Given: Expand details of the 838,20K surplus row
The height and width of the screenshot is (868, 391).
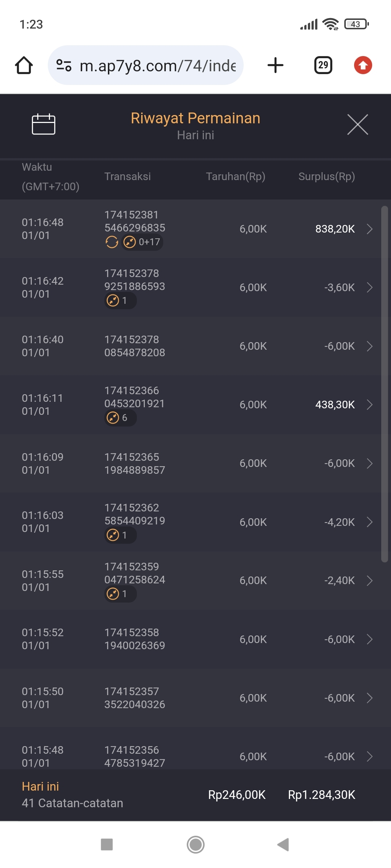Looking at the screenshot, I should [x=369, y=229].
